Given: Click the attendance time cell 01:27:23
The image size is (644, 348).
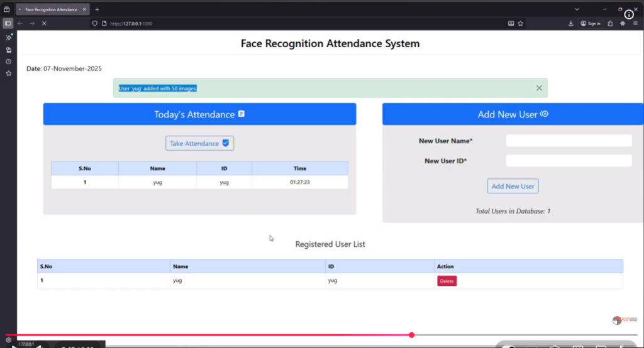Looking at the screenshot, I should pos(300,182).
